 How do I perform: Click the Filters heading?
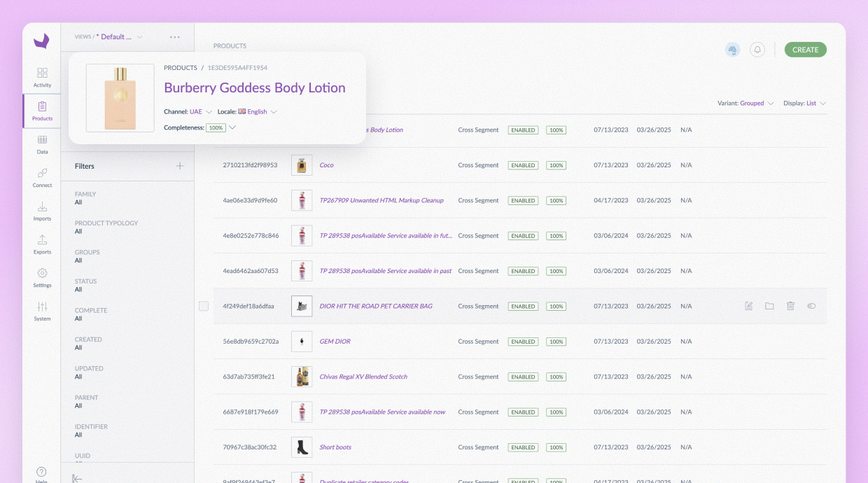point(85,166)
